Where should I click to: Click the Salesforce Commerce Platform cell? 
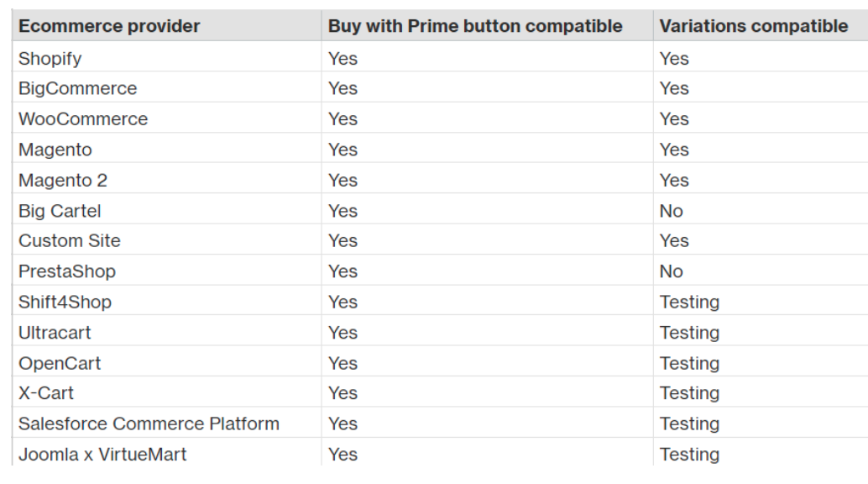click(x=149, y=423)
